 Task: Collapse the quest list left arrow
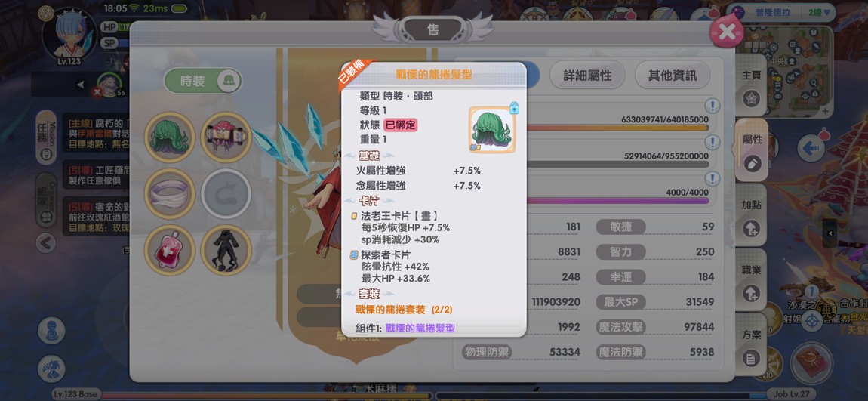[x=45, y=242]
